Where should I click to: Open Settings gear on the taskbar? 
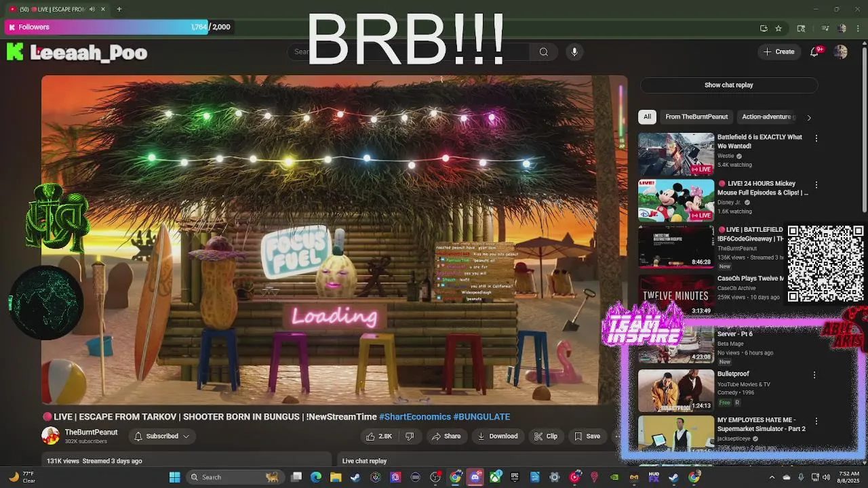coord(555,477)
